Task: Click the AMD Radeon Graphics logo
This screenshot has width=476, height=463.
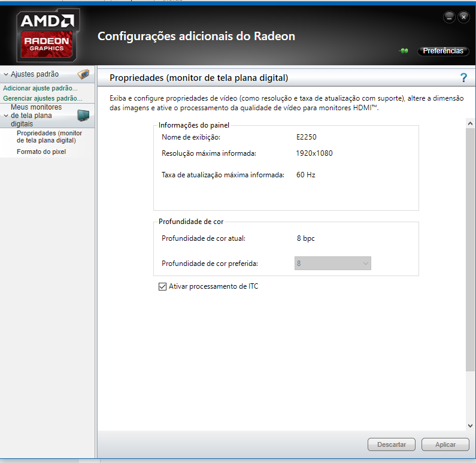Action: [48, 35]
